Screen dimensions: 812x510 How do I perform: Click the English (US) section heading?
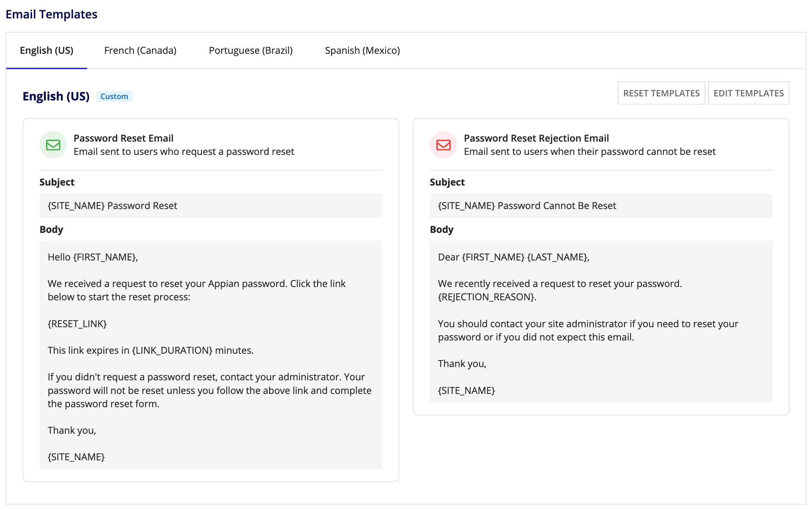56,96
